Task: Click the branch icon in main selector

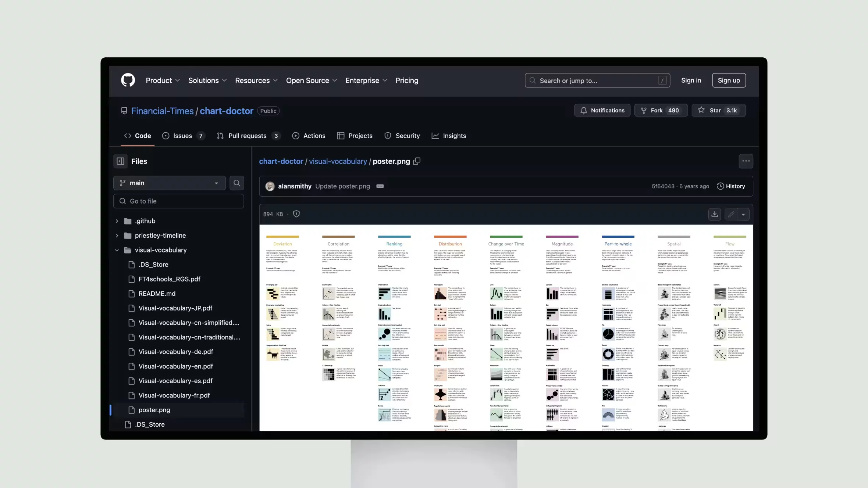Action: click(122, 183)
